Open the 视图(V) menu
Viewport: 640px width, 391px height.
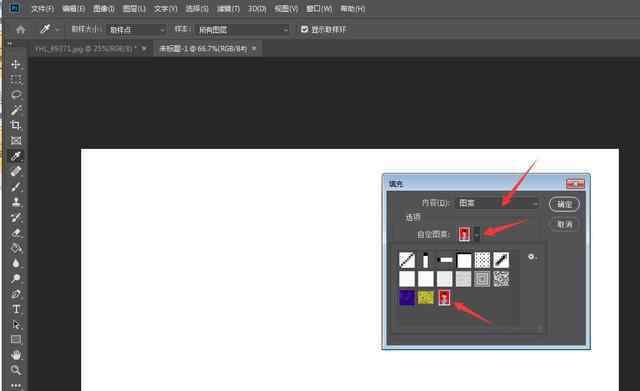(286, 9)
